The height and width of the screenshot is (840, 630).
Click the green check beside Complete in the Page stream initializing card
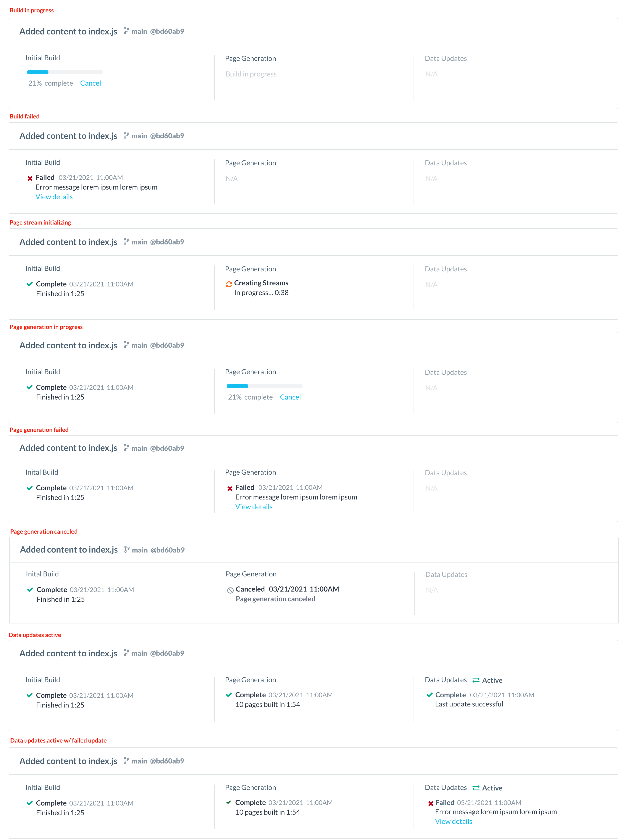click(30, 284)
